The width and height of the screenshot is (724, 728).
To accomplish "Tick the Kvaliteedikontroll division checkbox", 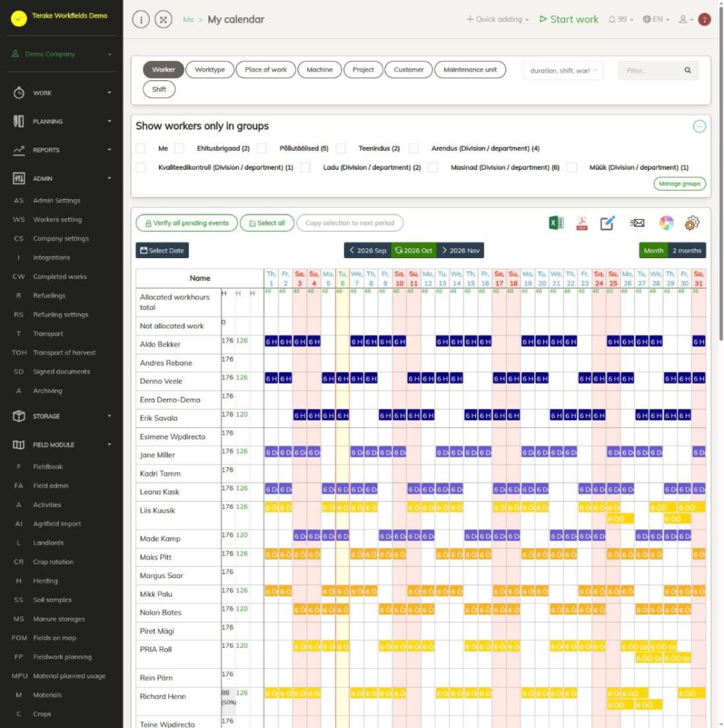I will 140,167.
